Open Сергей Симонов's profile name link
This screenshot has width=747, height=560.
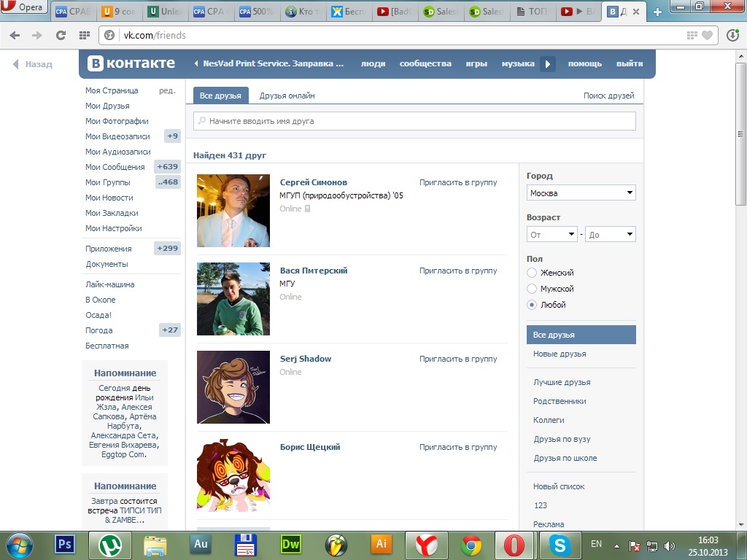pyautogui.click(x=314, y=182)
